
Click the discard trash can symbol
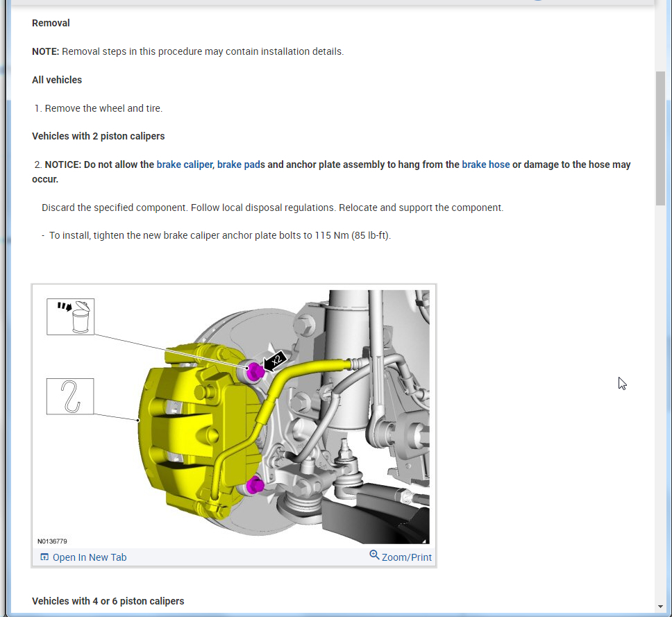[x=71, y=317]
